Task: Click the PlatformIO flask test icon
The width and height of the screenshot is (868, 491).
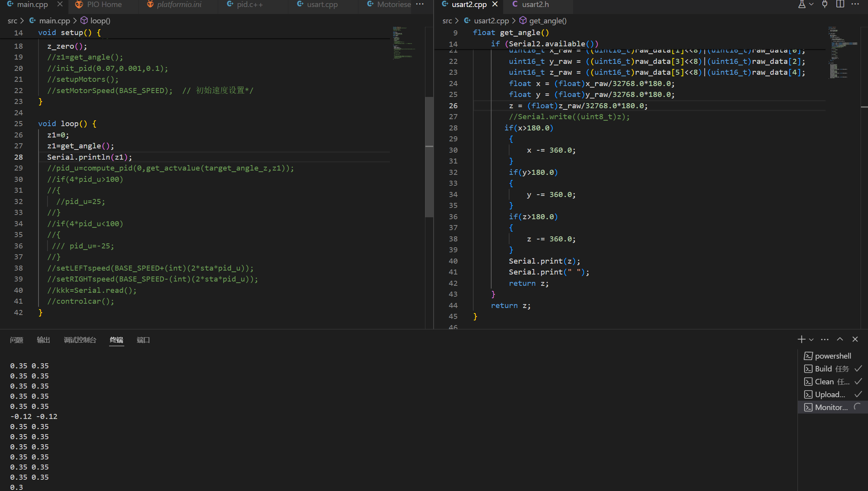Action: [801, 4]
